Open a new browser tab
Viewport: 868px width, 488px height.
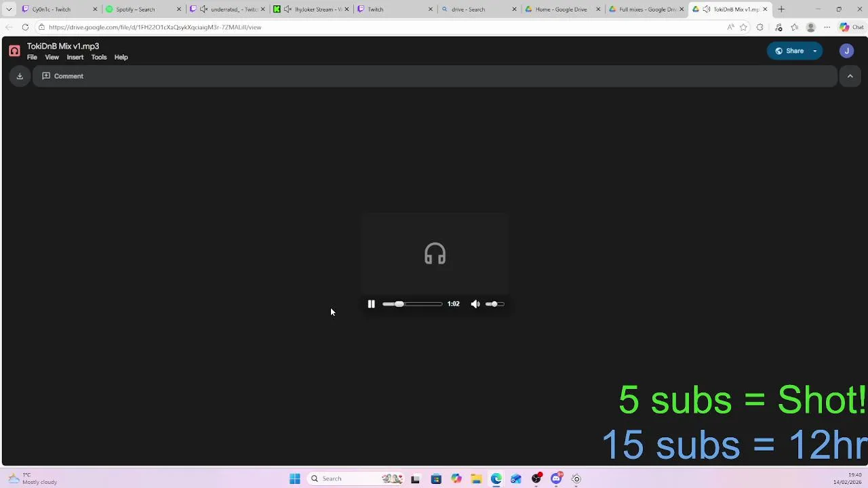pos(781,9)
